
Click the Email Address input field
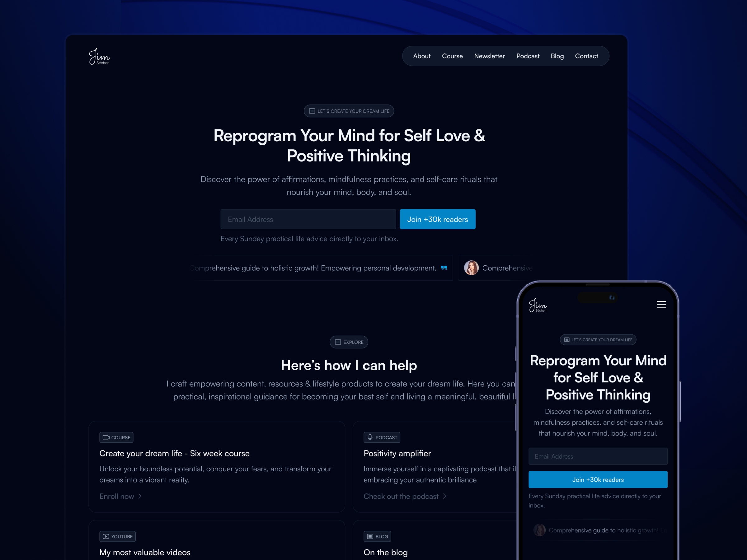(x=308, y=219)
